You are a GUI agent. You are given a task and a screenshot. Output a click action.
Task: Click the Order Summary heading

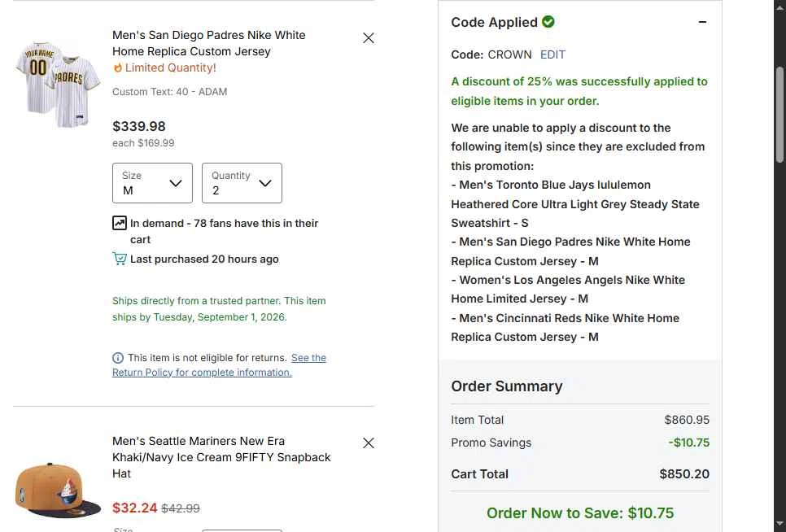click(507, 386)
